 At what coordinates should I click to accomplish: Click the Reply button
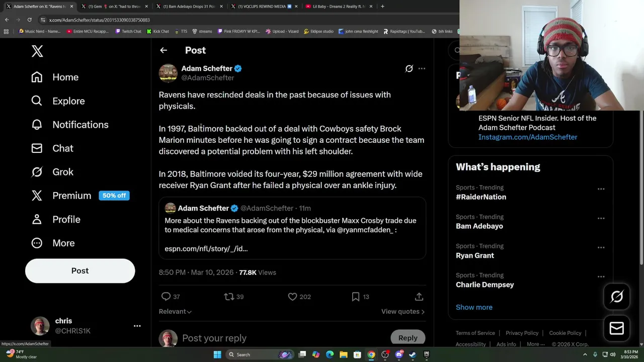point(408,338)
